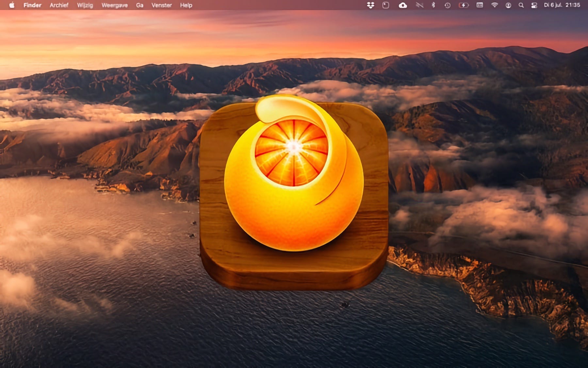Open Control Center icon
Viewport: 588px width, 368px height.
[x=534, y=5]
